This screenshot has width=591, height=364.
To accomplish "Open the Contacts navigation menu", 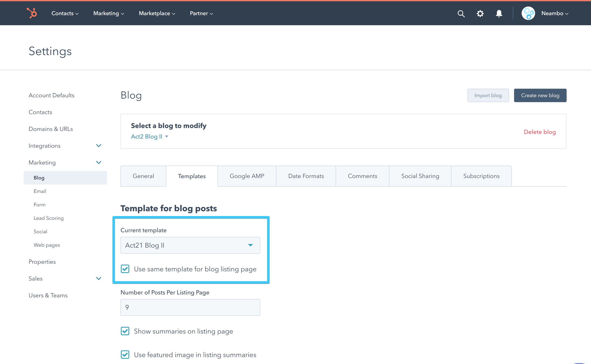I will [x=65, y=13].
